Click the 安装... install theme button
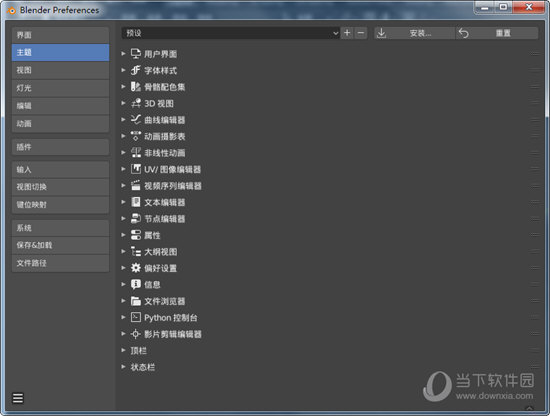This screenshot has height=416, width=550. pos(415,33)
